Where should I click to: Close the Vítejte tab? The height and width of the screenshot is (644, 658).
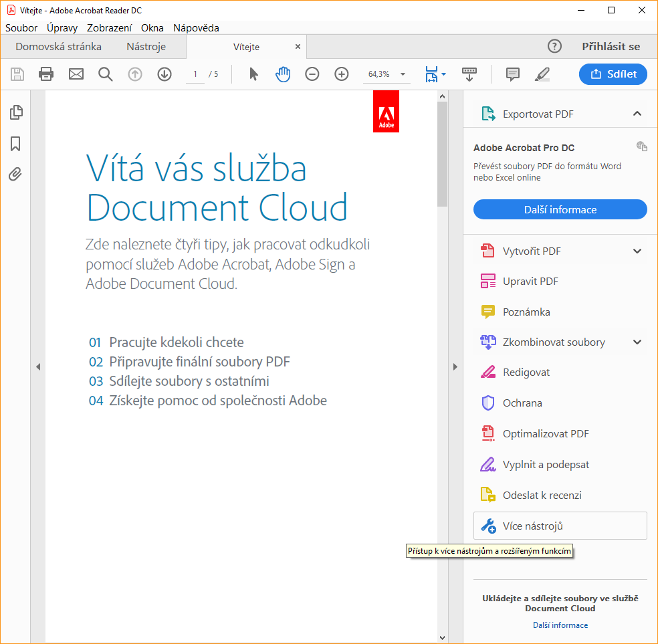[298, 47]
